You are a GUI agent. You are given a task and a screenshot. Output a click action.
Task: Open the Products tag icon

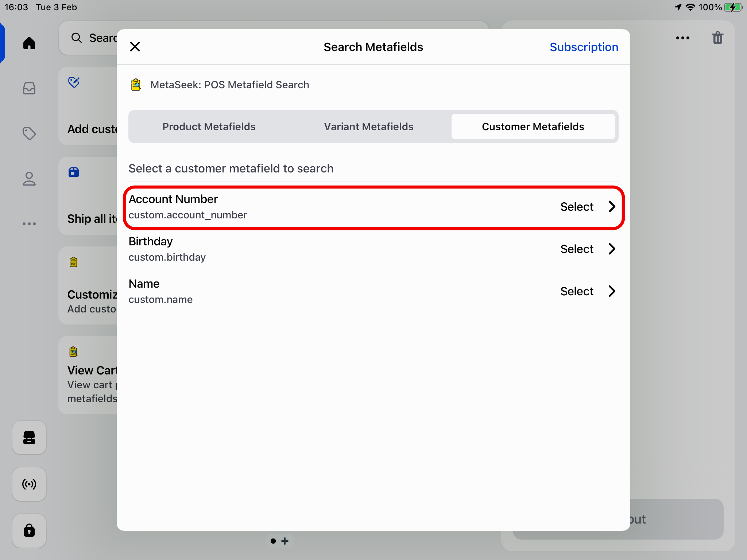click(29, 133)
